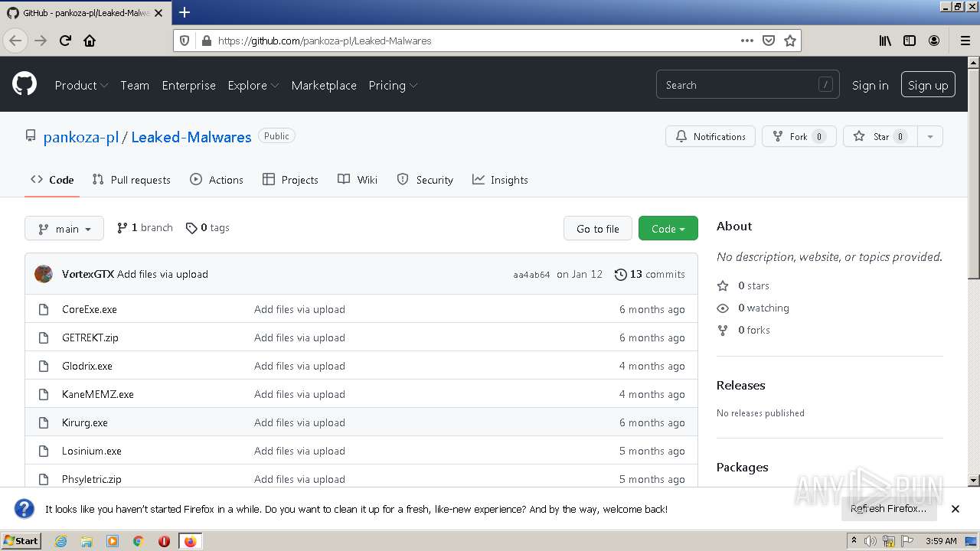View site security padlock details

tap(206, 41)
